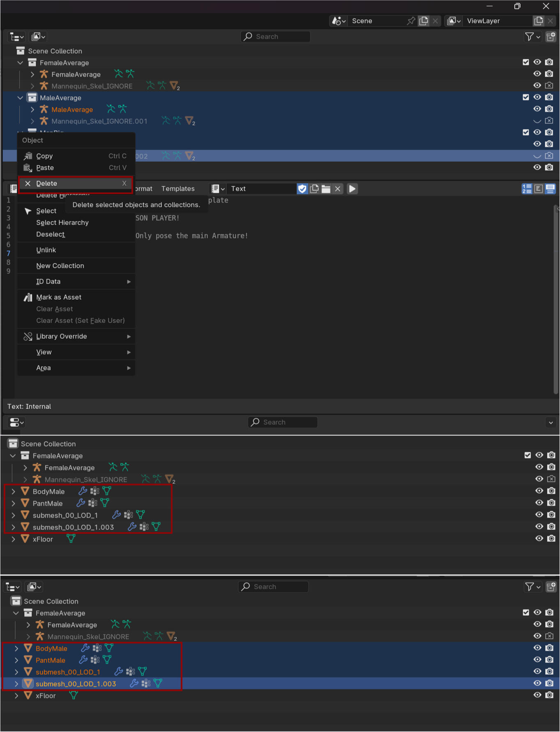Toggle line numbers display icon
Screen dimensions: 560x732
click(527, 189)
